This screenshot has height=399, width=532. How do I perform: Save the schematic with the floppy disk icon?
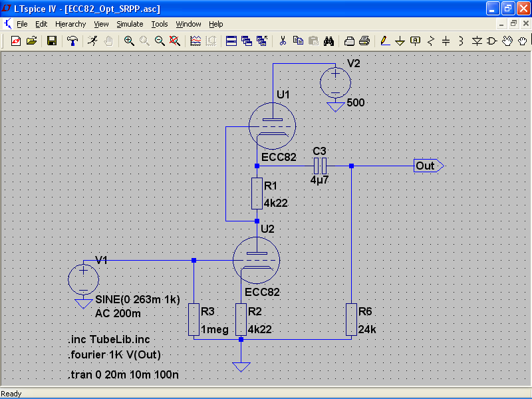(x=52, y=41)
